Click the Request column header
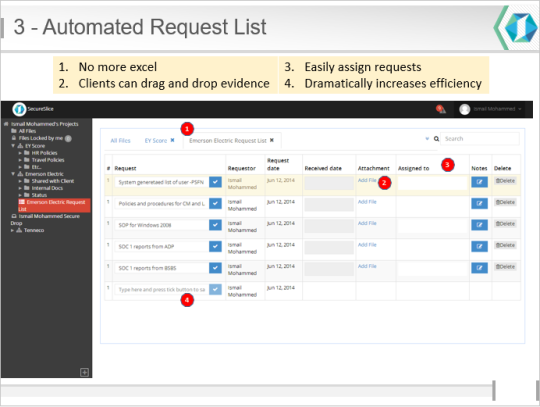This screenshot has width=540, height=407. [x=125, y=168]
